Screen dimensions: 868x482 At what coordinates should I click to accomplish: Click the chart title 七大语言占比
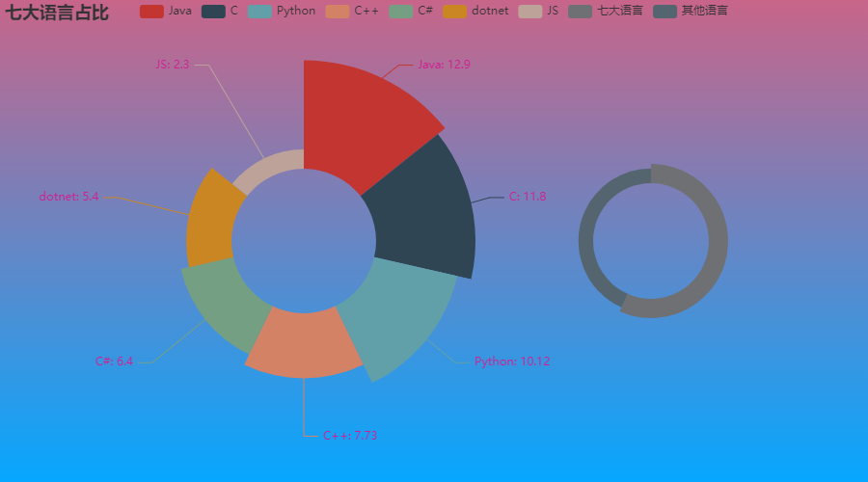coord(57,13)
